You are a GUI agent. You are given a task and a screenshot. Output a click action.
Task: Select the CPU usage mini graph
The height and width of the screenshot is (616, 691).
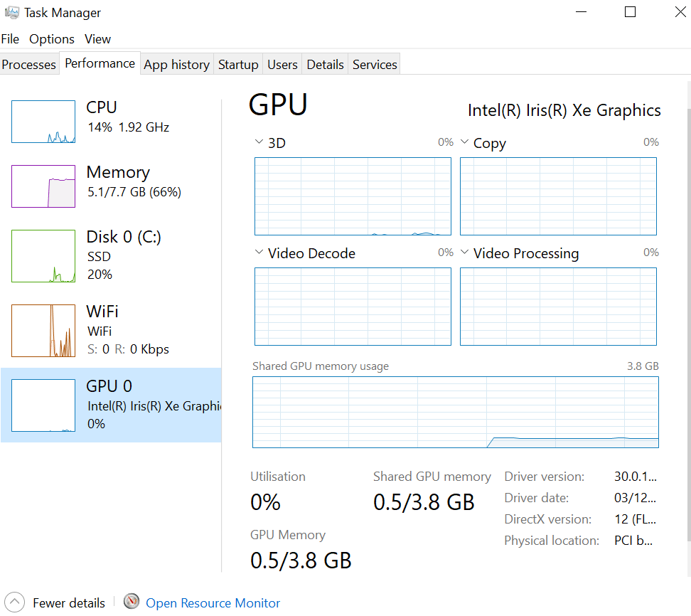click(43, 122)
